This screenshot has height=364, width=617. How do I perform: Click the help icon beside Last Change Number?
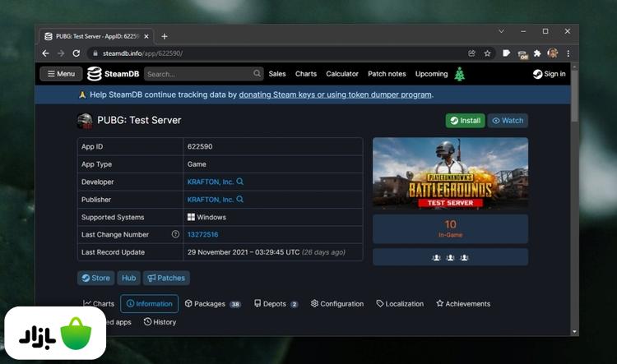175,235
